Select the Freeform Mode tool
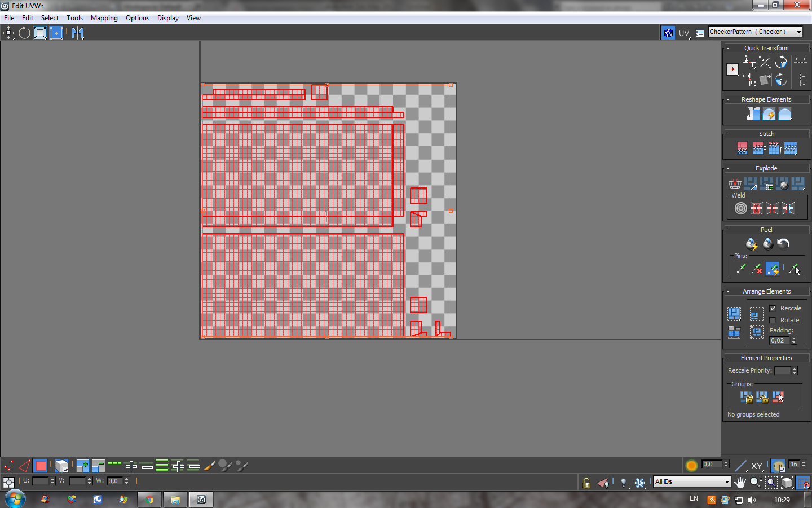The image size is (812, 508). pos(56,33)
